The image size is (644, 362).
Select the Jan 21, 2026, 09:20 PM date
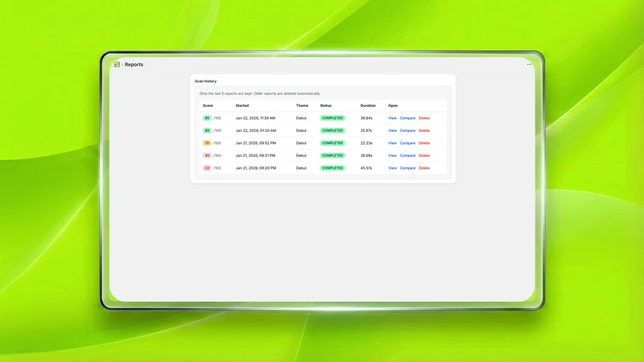256,168
